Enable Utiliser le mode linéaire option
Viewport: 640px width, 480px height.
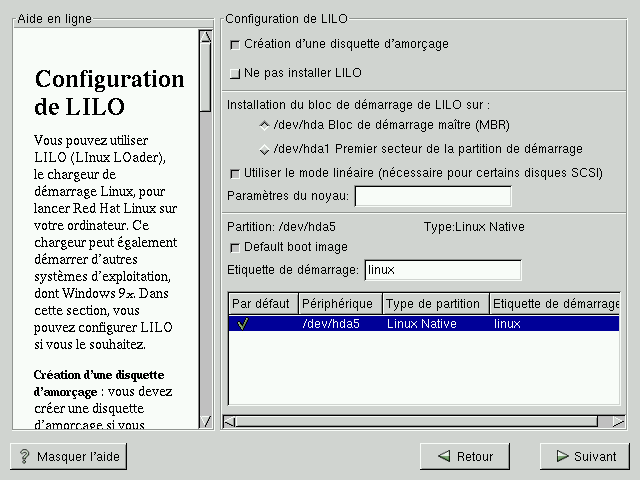(x=235, y=173)
